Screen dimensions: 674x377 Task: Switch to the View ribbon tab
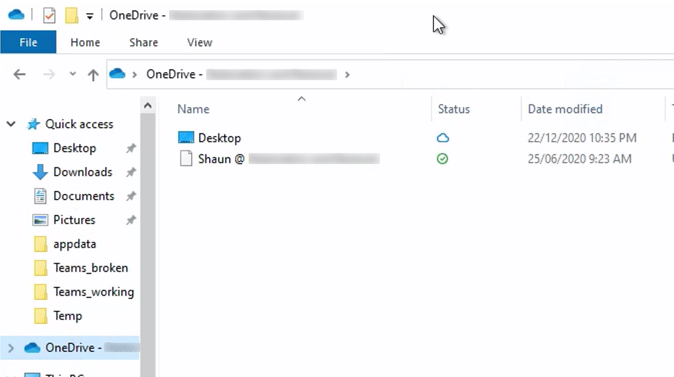click(x=199, y=42)
